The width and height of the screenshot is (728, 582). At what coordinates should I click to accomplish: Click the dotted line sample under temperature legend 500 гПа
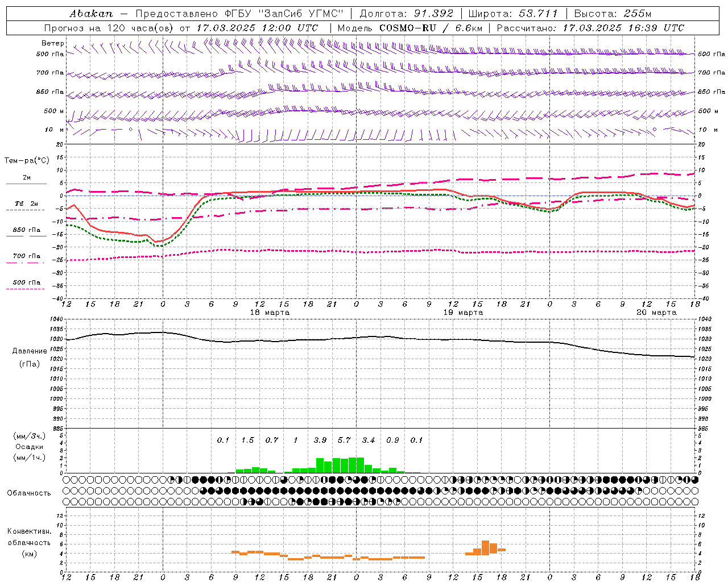pyautogui.click(x=25, y=289)
